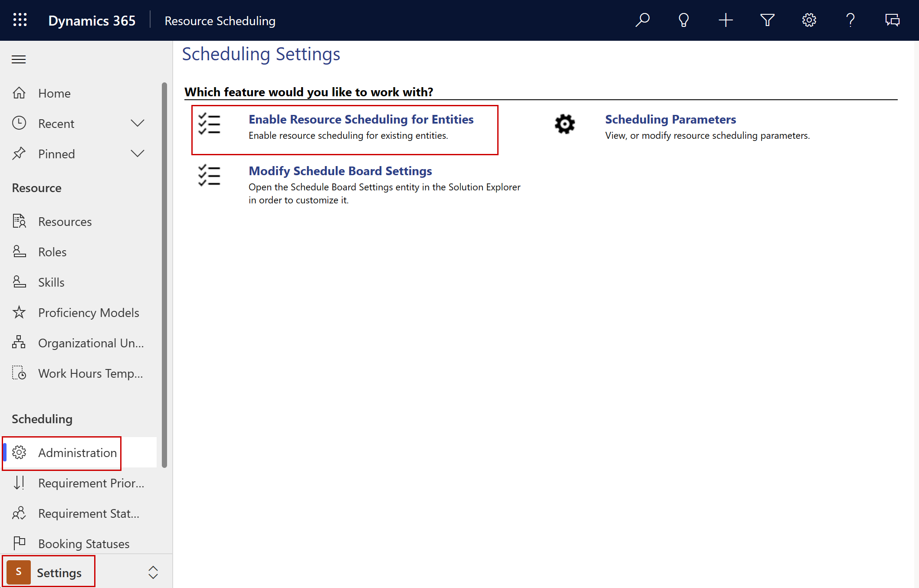The width and height of the screenshot is (919, 588).
Task: Click the Resources sidebar icon
Action: click(19, 221)
